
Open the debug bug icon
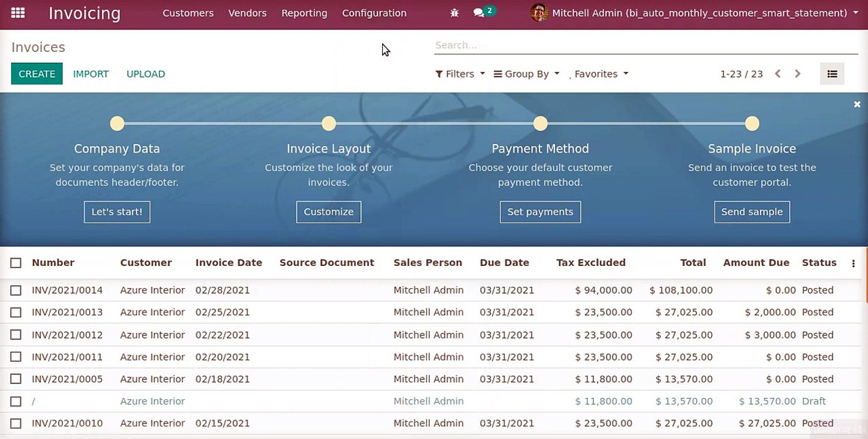point(454,13)
